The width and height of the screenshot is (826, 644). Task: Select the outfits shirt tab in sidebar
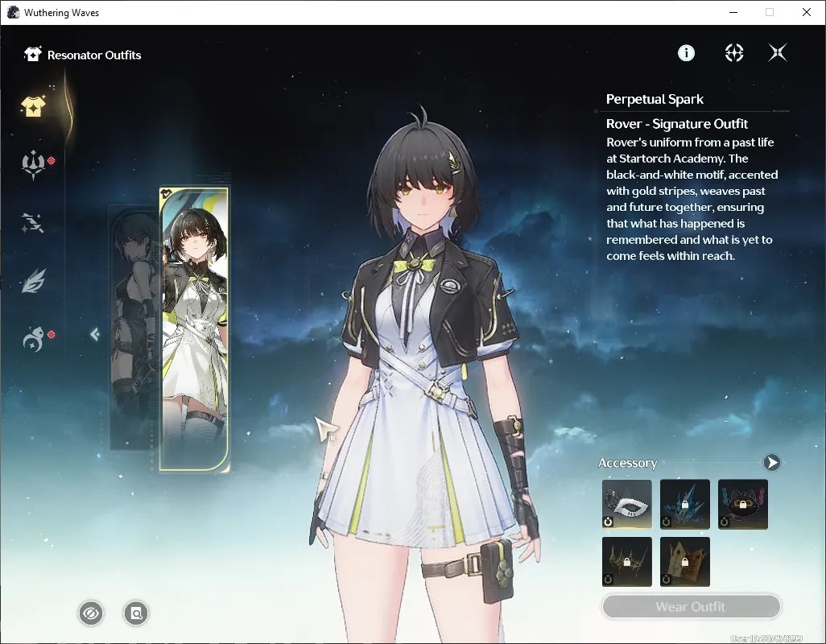(33, 106)
